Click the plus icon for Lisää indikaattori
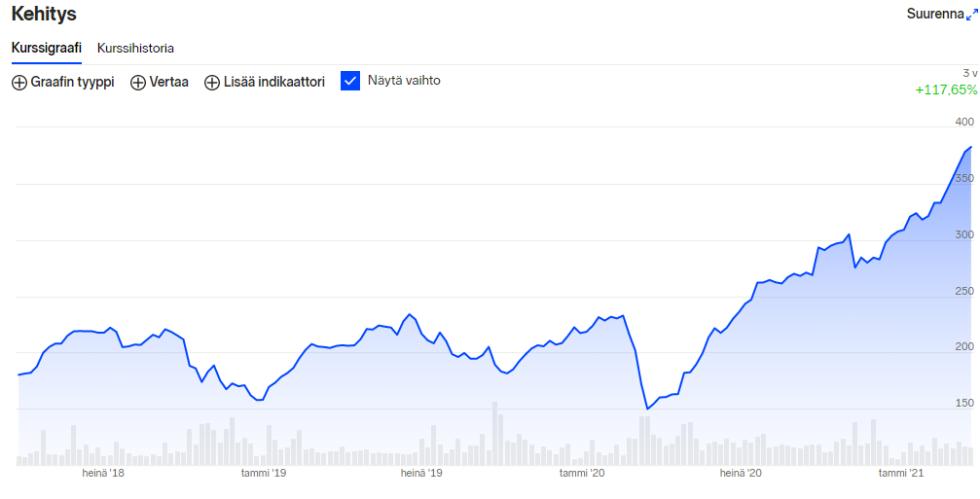 (x=212, y=83)
